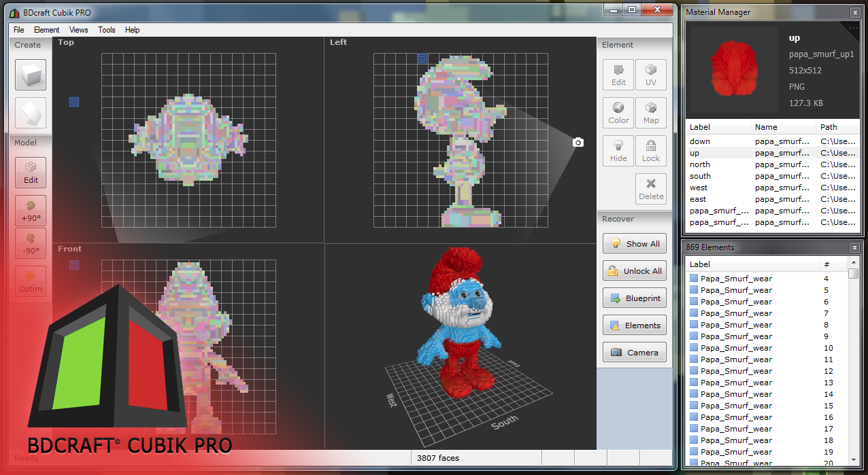Select blue marker in Left view
The height and width of the screenshot is (475, 868).
[x=422, y=59]
